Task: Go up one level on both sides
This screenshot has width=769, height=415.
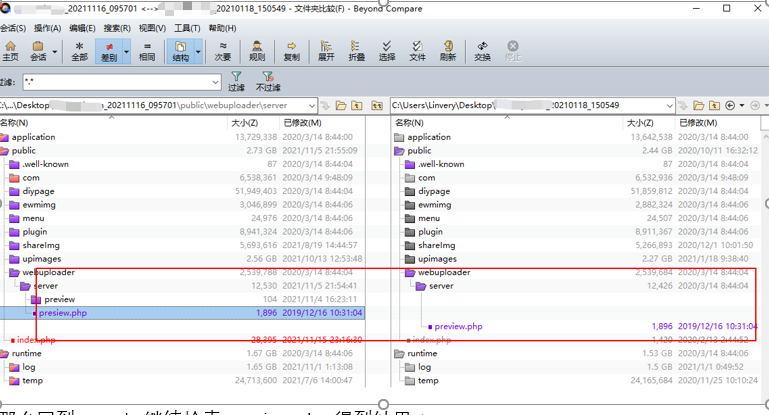Action: pos(377,105)
